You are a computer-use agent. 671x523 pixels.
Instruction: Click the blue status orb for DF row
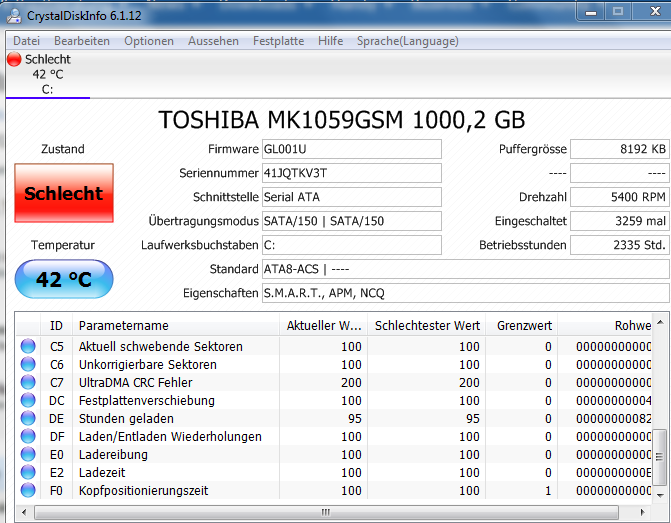[28, 436]
